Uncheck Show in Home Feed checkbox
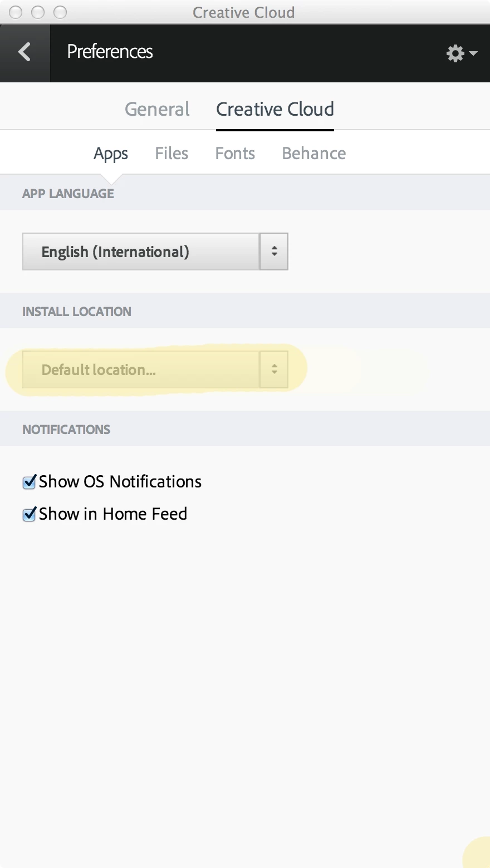490x868 pixels. click(x=30, y=514)
